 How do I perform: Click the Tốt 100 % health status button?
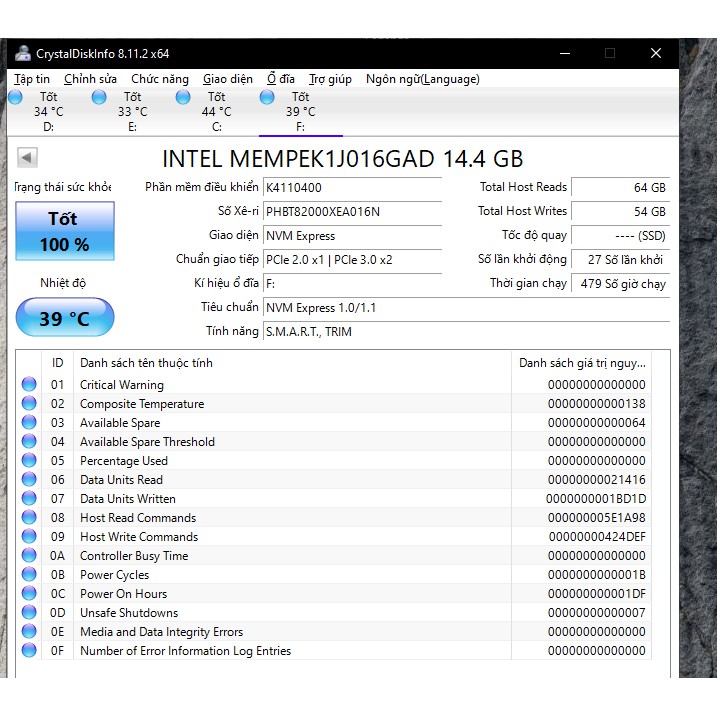[x=65, y=231]
